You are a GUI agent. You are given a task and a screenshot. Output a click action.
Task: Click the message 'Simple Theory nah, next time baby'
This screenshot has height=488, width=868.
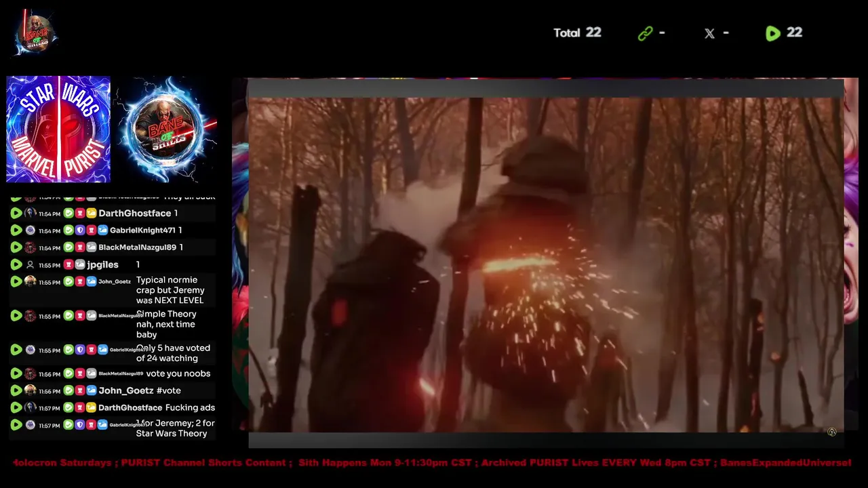[166, 324]
